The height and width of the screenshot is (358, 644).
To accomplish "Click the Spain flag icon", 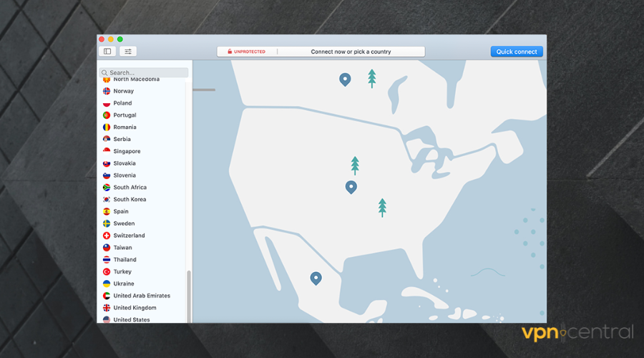I will pos(107,211).
